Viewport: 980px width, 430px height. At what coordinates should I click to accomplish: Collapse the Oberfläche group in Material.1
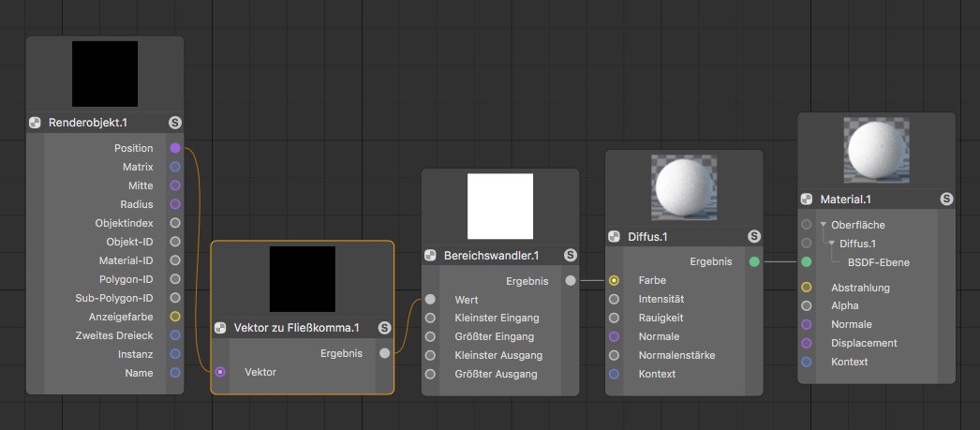coord(824,225)
